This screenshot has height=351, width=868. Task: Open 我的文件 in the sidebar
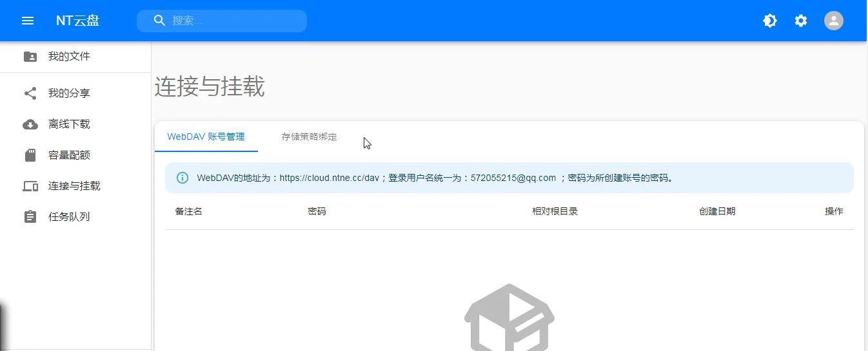[69, 57]
